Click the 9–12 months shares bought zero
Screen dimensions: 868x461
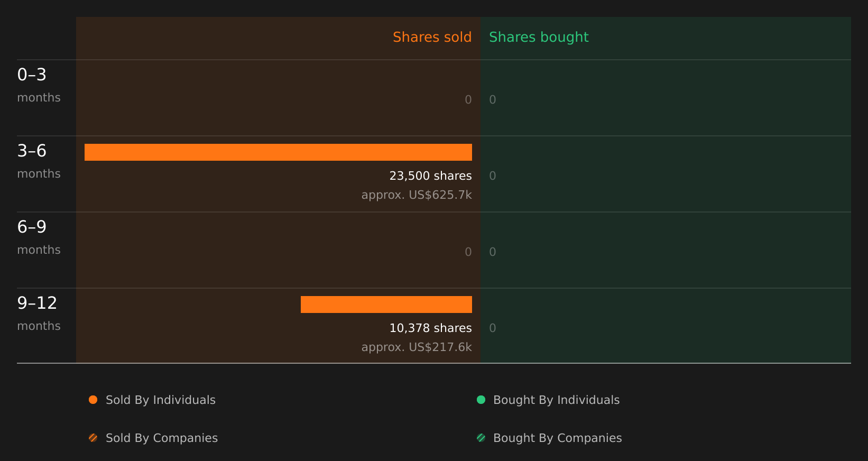[493, 328]
